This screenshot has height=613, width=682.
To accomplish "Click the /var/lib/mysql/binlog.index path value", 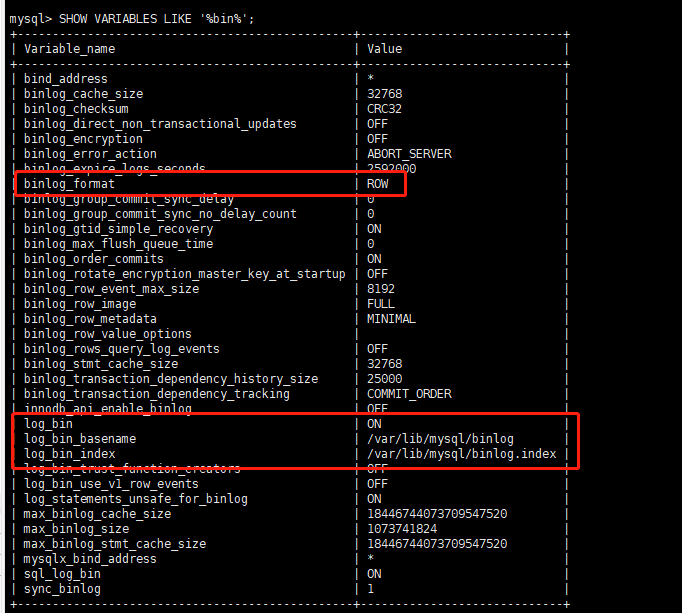I will pyautogui.click(x=461, y=454).
